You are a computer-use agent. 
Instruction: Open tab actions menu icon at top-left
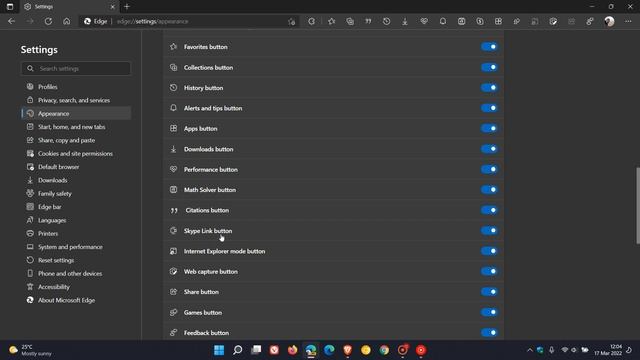point(10,7)
